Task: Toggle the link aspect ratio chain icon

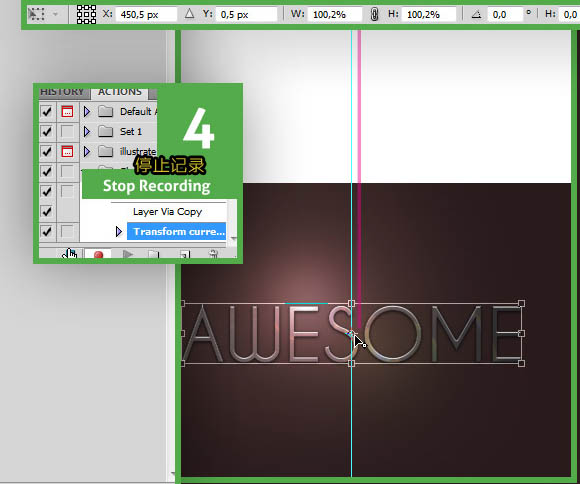Action: coord(374,14)
